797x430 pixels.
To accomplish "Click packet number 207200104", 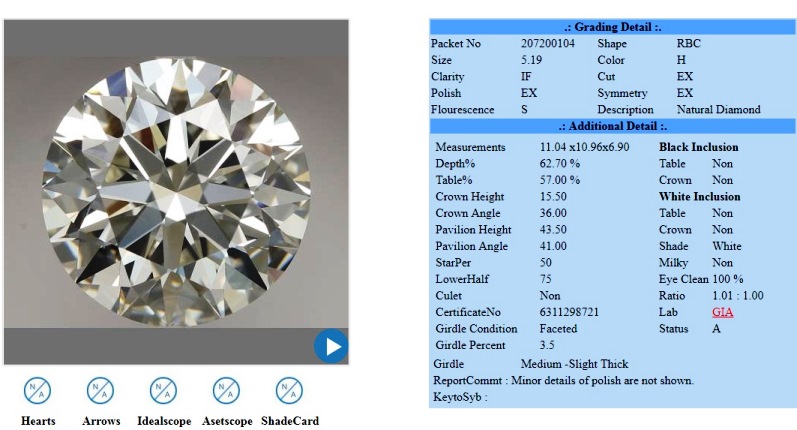I will coord(548,44).
